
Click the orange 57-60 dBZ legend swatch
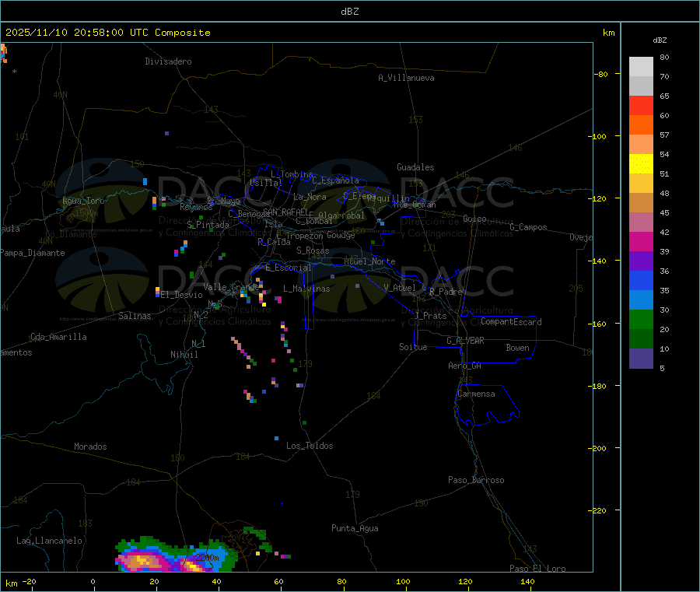click(x=641, y=125)
